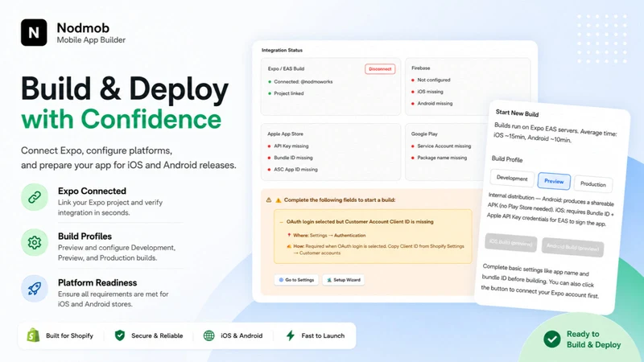Click "Service Account missing" under Google Play
The image size is (644, 362).
coord(444,146)
